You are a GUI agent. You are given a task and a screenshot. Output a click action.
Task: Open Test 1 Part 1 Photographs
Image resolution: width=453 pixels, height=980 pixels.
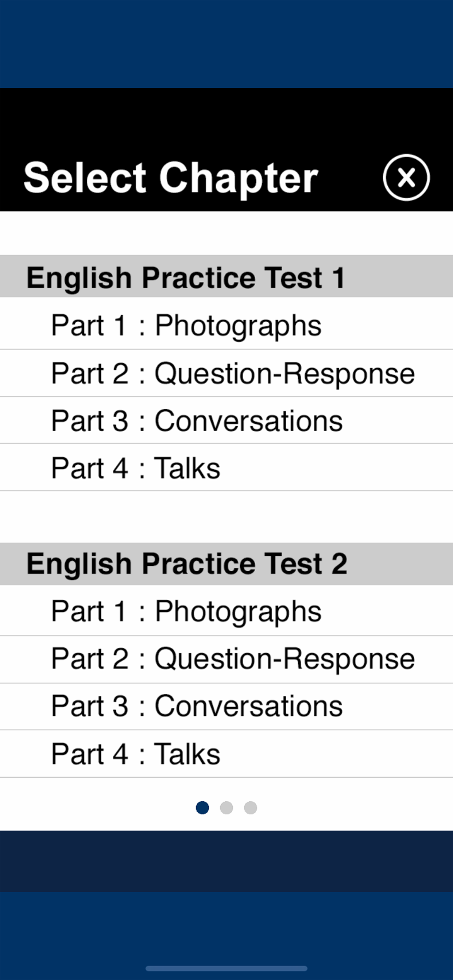[x=226, y=325]
